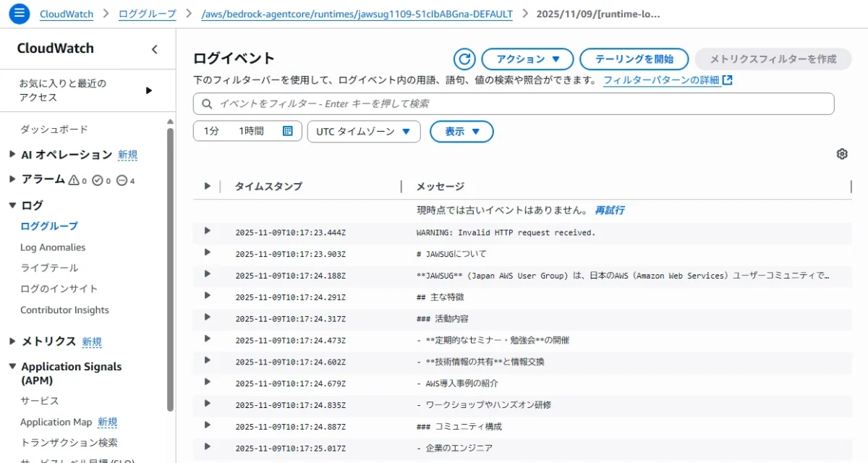Open the アクション dropdown menu
The image size is (868, 463).
coord(527,59)
